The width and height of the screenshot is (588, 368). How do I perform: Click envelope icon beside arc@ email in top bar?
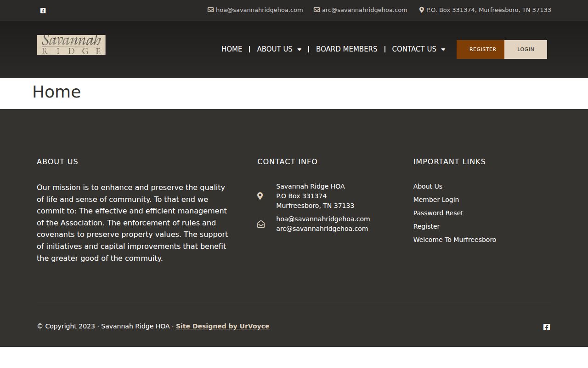pyautogui.click(x=317, y=10)
